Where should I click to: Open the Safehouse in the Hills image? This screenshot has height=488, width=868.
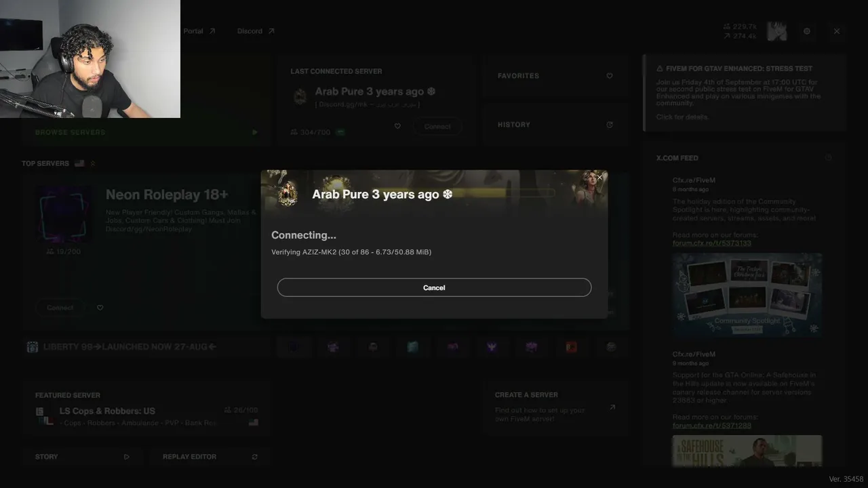[x=747, y=451]
